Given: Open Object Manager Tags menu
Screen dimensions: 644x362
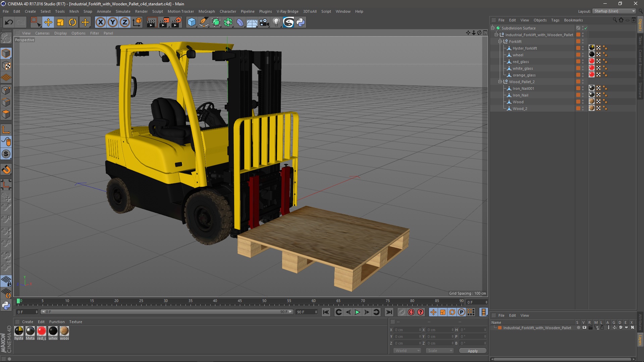Looking at the screenshot, I should tap(555, 20).
